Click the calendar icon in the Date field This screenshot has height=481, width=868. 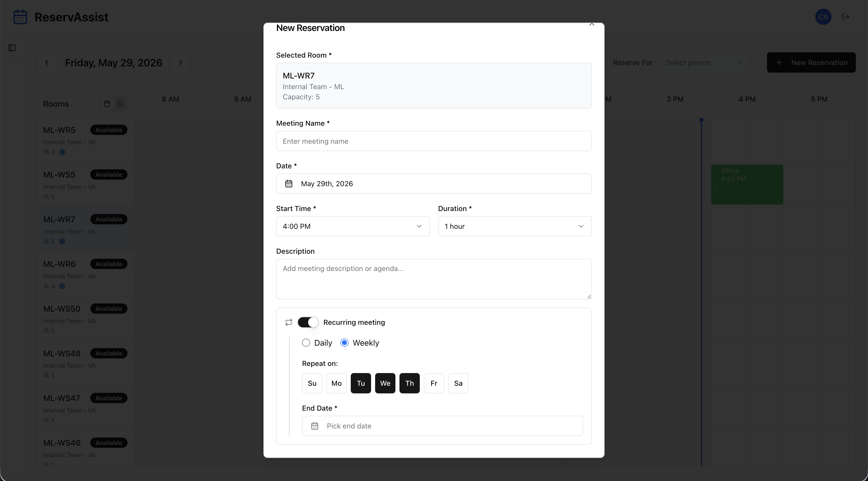289,184
